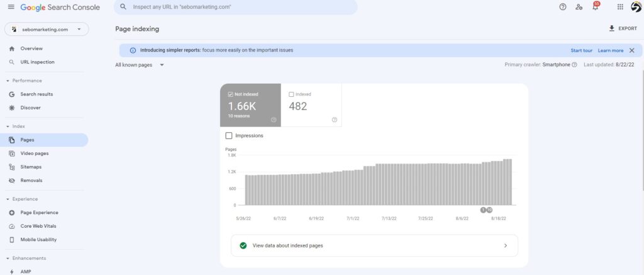This screenshot has height=275, width=644.
Task: Click the Export download icon
Action: click(611, 28)
